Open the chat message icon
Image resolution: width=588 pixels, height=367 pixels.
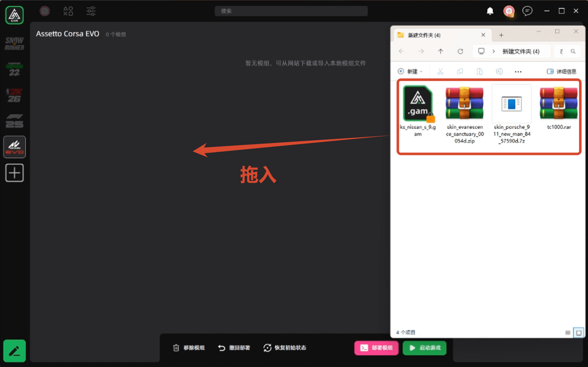[x=527, y=11]
